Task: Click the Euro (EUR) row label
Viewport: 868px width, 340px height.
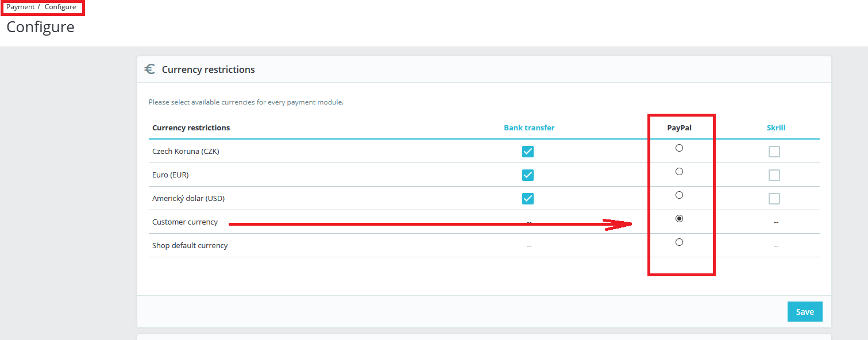Action: pyautogui.click(x=170, y=175)
